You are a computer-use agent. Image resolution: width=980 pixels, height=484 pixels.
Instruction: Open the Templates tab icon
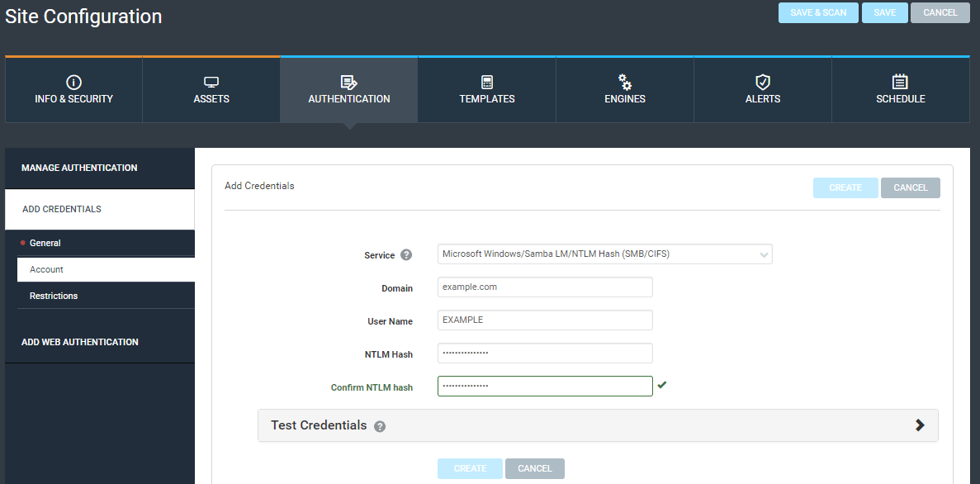[x=486, y=81]
